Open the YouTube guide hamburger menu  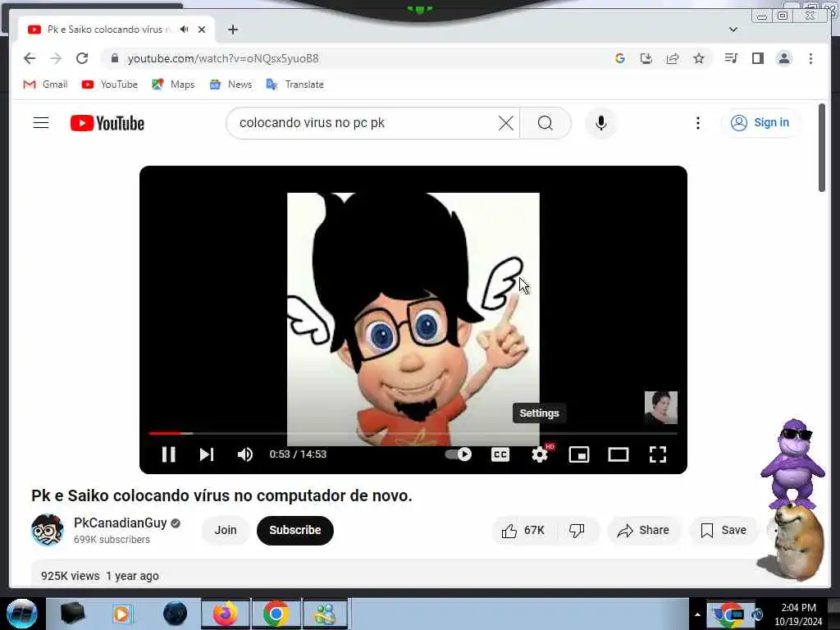tap(41, 123)
